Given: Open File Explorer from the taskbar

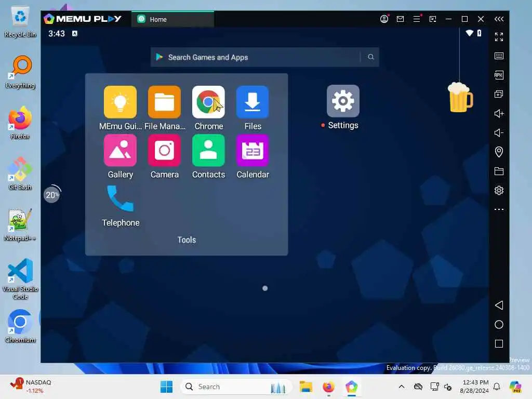Looking at the screenshot, I should pyautogui.click(x=305, y=387).
